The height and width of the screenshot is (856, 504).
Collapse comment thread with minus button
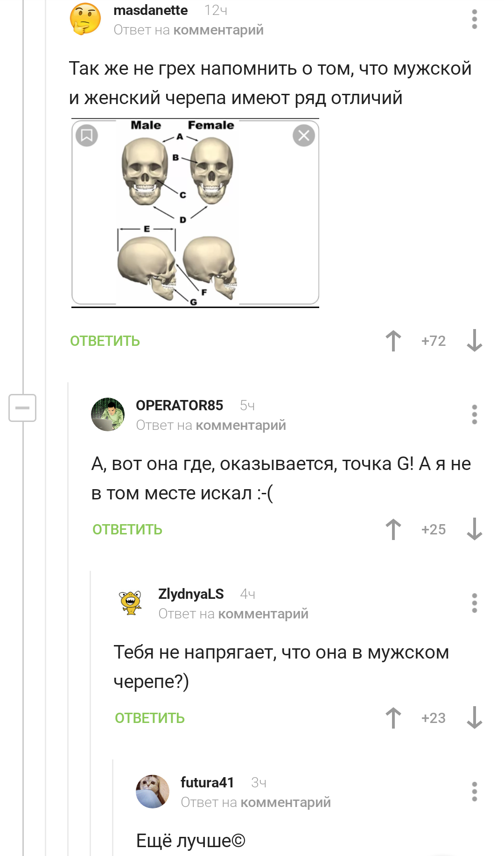click(22, 408)
